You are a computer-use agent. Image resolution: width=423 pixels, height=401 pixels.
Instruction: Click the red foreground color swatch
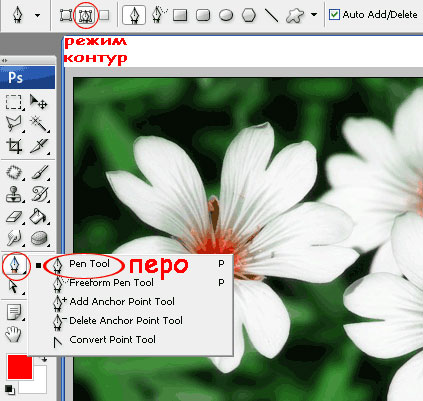[20, 366]
